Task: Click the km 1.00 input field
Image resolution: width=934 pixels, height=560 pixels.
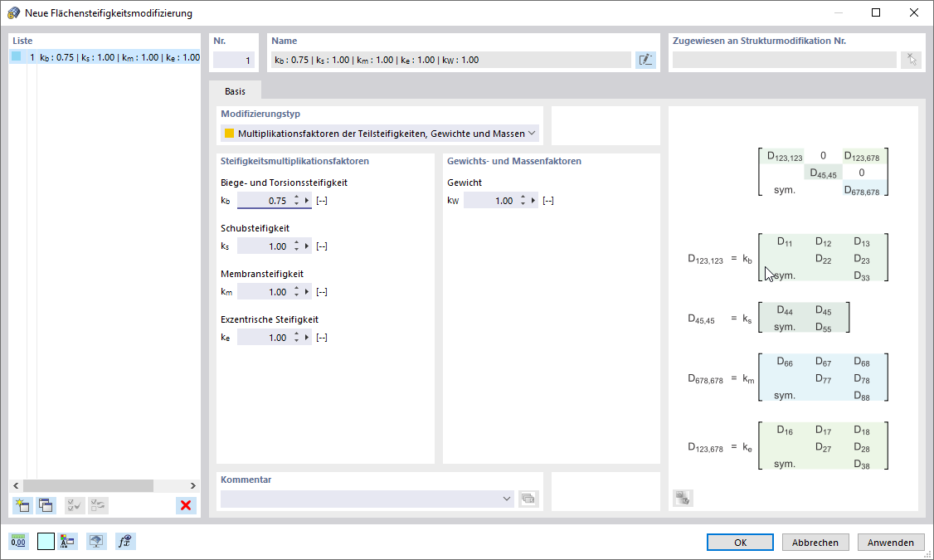Action: [x=265, y=292]
